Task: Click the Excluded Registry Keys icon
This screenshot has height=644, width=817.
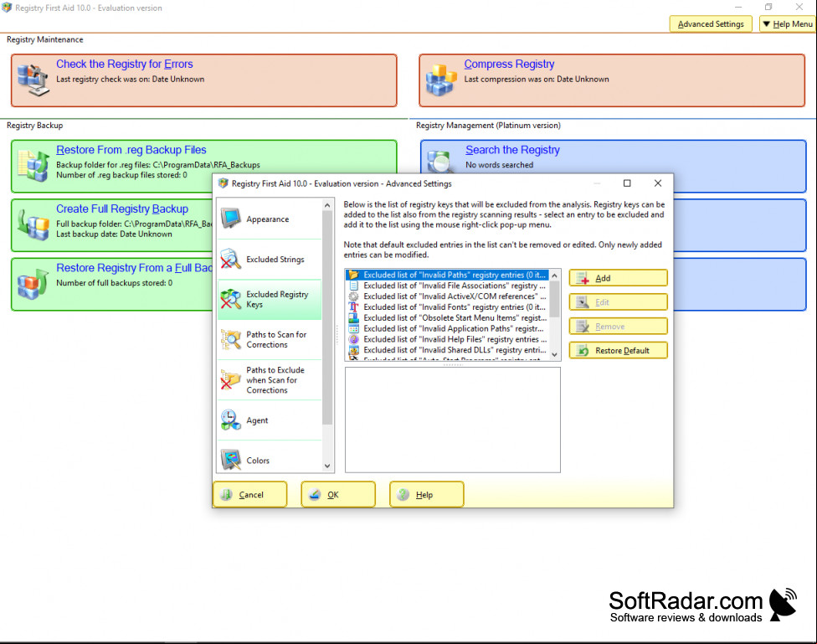Action: click(231, 299)
